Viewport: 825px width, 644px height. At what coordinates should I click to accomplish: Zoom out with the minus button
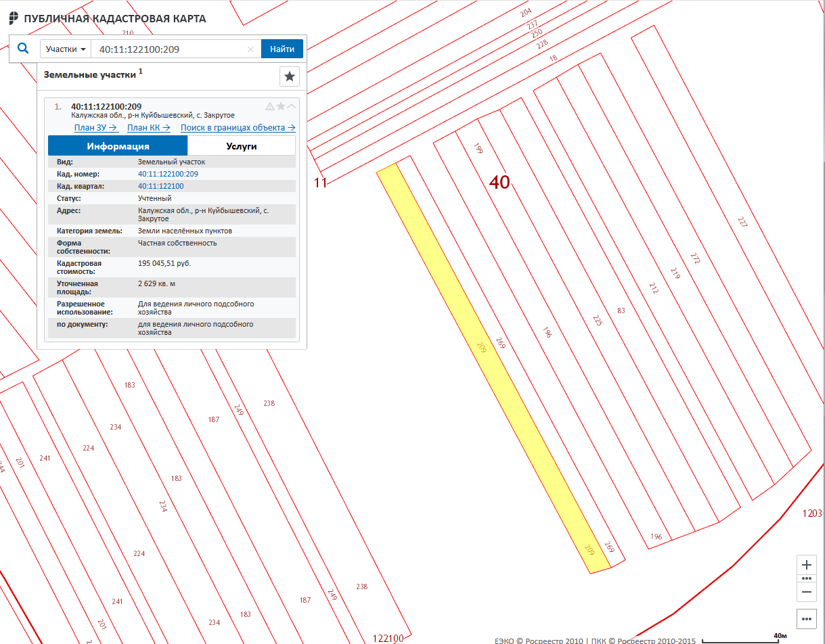(x=806, y=592)
